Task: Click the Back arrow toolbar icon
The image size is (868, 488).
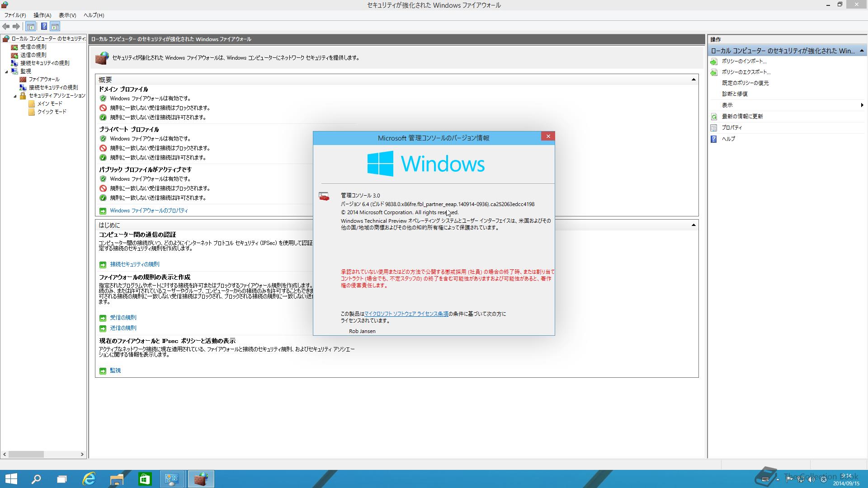Action: (x=6, y=26)
